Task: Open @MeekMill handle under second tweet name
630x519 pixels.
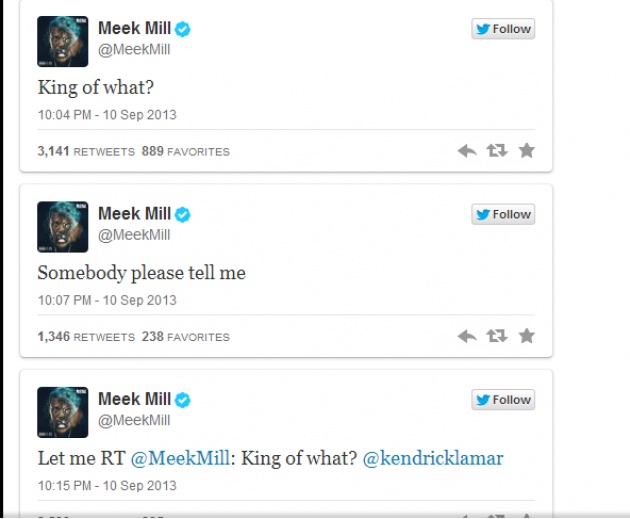Action: point(134,235)
